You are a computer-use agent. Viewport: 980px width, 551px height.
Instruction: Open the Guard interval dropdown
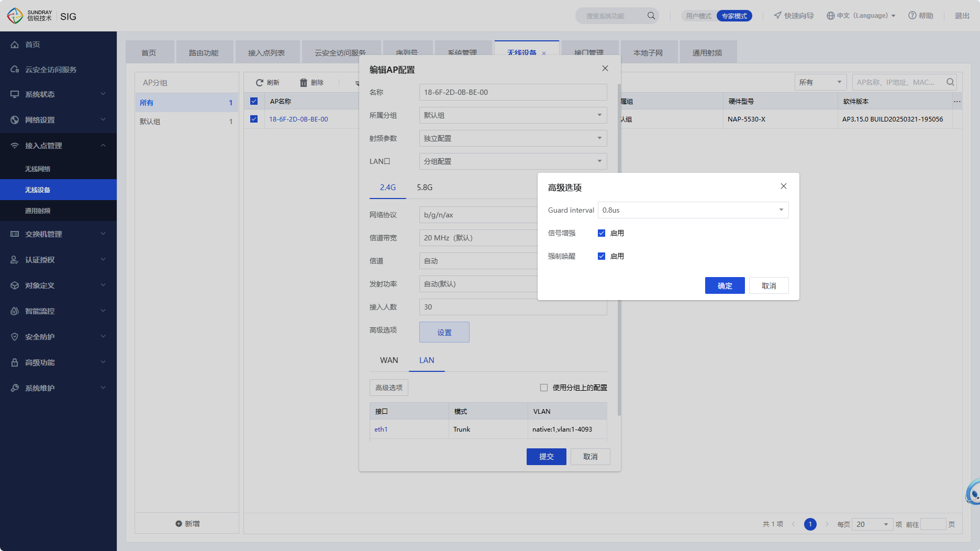[x=693, y=210]
